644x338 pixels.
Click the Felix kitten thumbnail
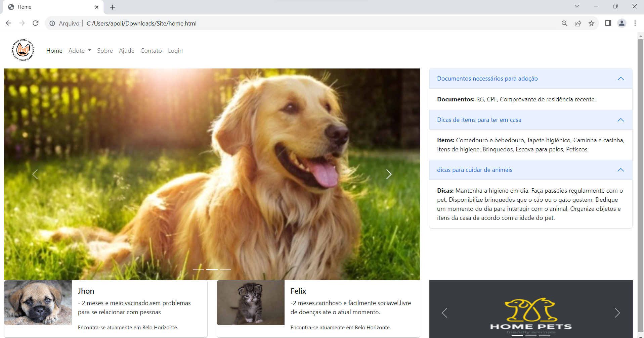251,303
